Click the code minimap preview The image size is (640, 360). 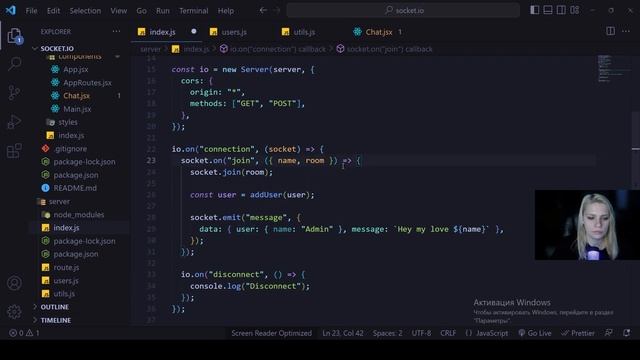point(613,69)
